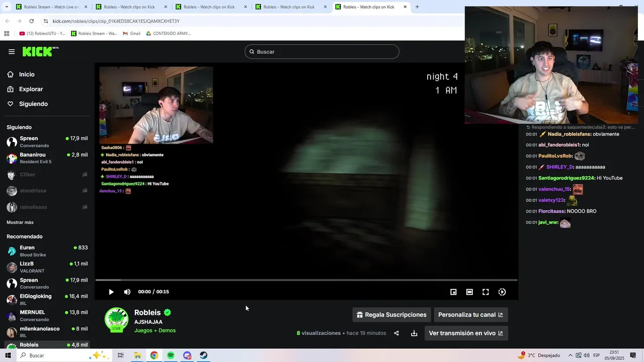The width and height of the screenshot is (644, 362).
Task: Expand Mostrar más under Siguiendo
Action: point(20,222)
